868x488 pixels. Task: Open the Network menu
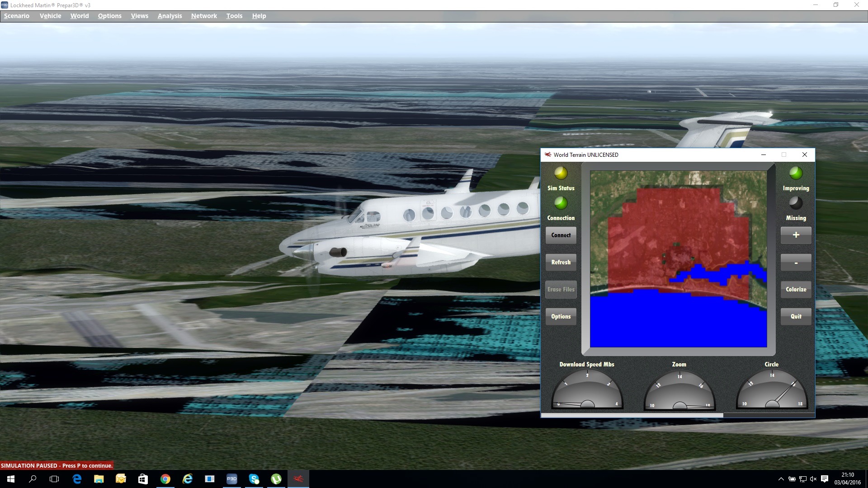point(204,16)
